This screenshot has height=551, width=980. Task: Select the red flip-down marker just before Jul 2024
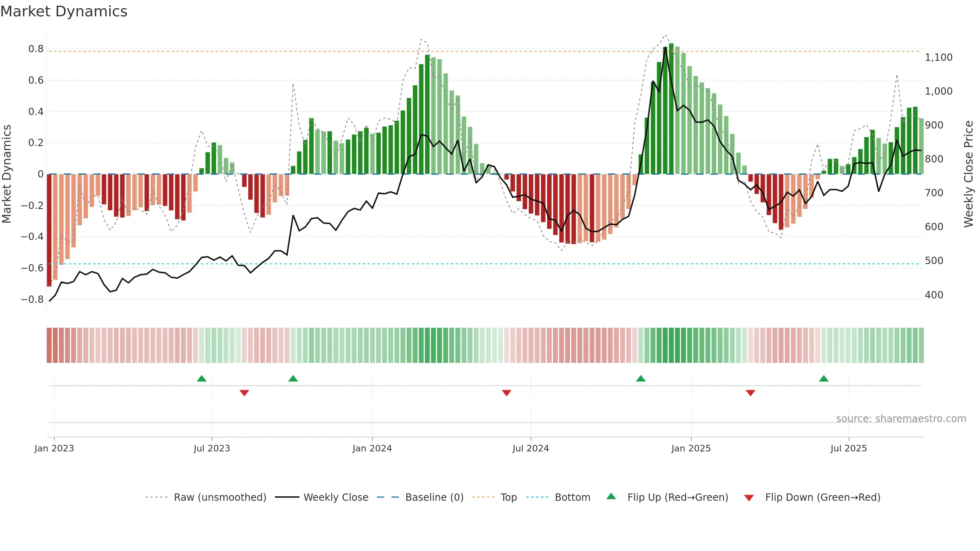coord(506,393)
